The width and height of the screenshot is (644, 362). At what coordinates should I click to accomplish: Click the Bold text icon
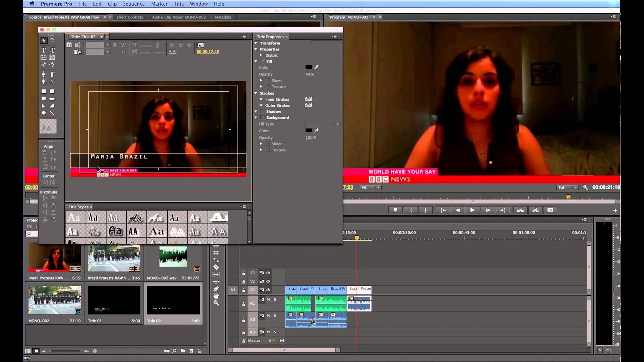point(115,45)
